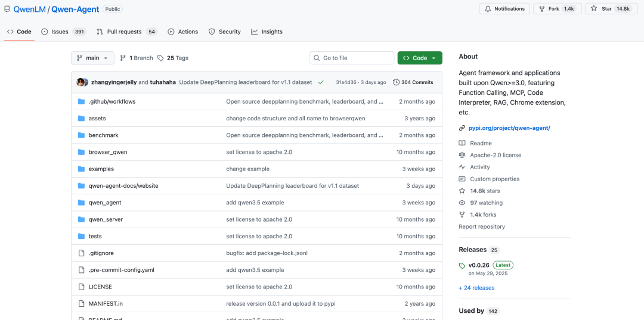This screenshot has width=644, height=320.
Task: Open the pypi.org/project/qwen-agent/ link
Action: coord(509,128)
